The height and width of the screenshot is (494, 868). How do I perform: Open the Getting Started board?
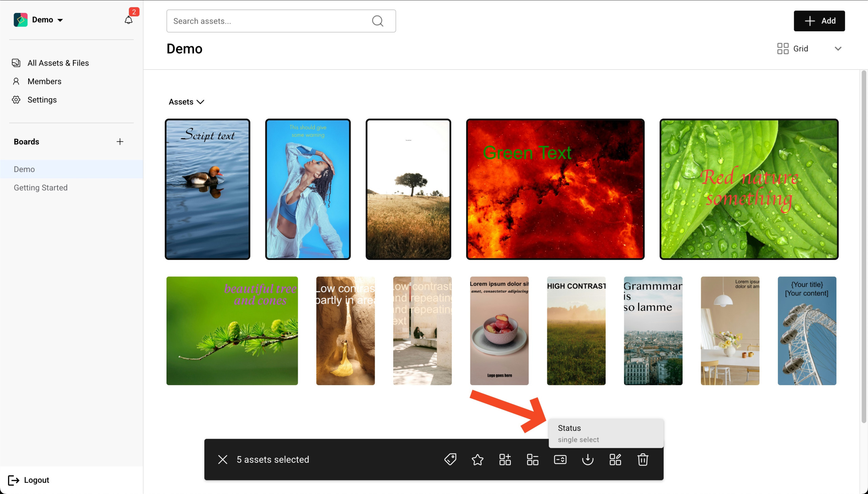[x=41, y=188]
